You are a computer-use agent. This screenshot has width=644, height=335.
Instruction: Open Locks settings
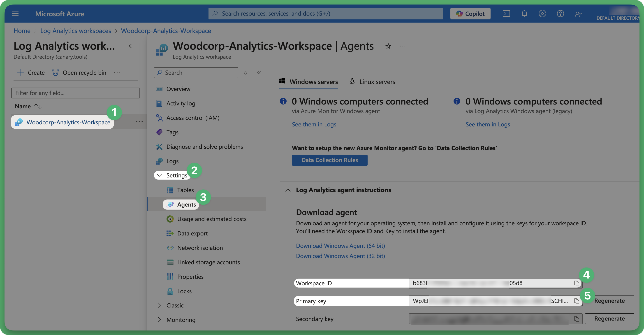pyautogui.click(x=184, y=291)
